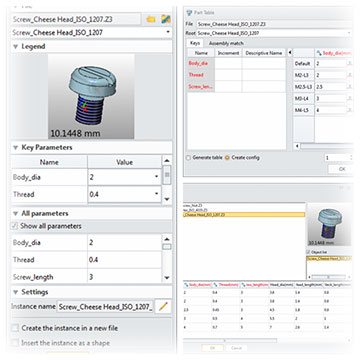Click the All parameters scrollbar down arrow

pyautogui.click(x=167, y=278)
